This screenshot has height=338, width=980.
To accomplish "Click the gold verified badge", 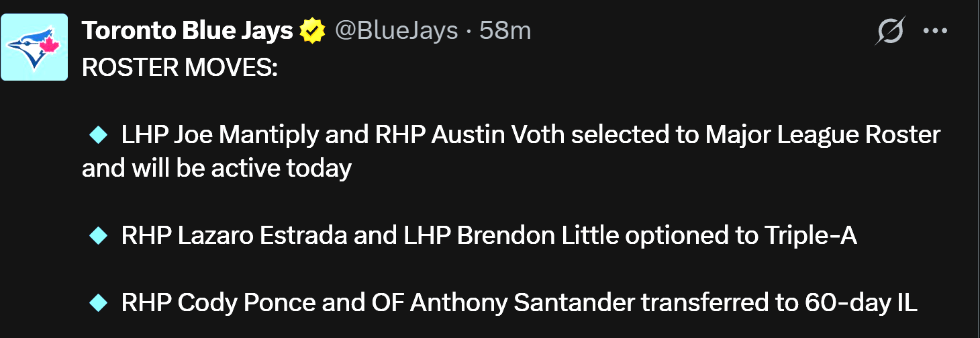I will pyautogui.click(x=312, y=30).
